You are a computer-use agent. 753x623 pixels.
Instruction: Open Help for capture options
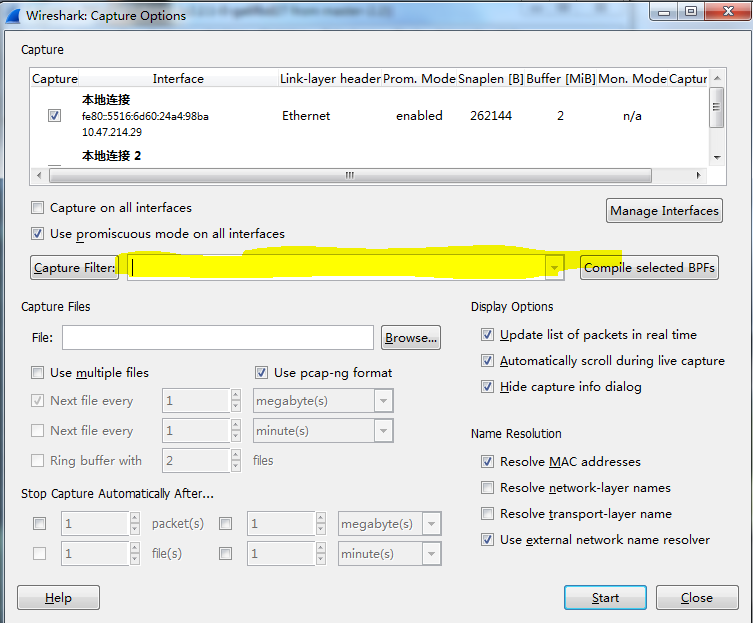point(58,598)
